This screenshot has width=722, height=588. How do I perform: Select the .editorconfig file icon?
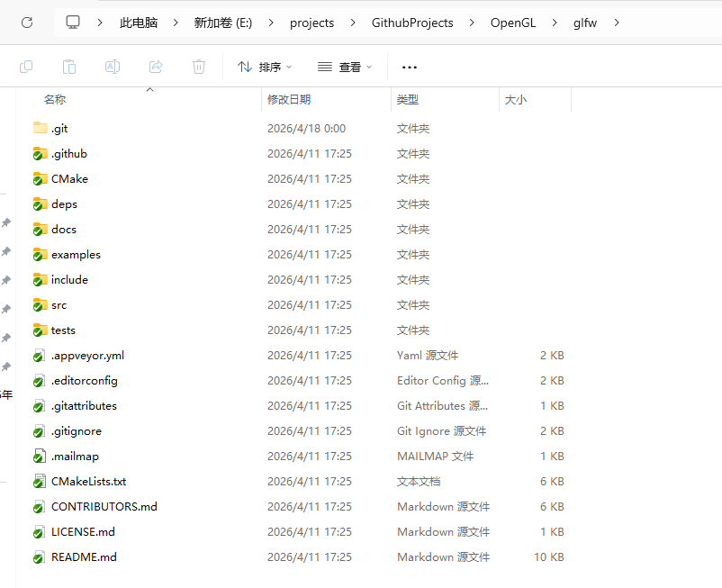click(39, 381)
